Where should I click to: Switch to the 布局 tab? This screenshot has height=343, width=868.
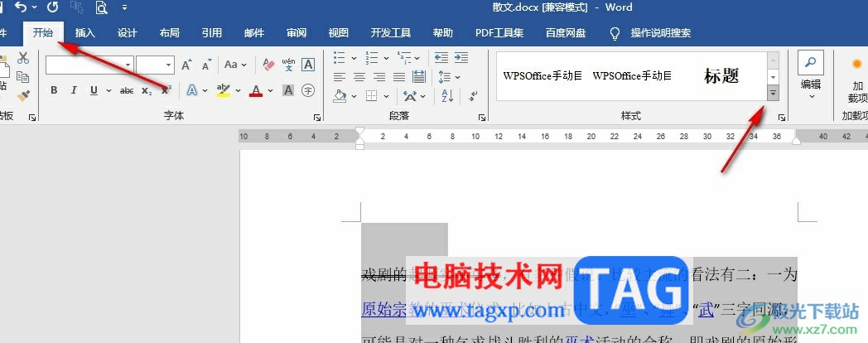pyautogui.click(x=170, y=33)
